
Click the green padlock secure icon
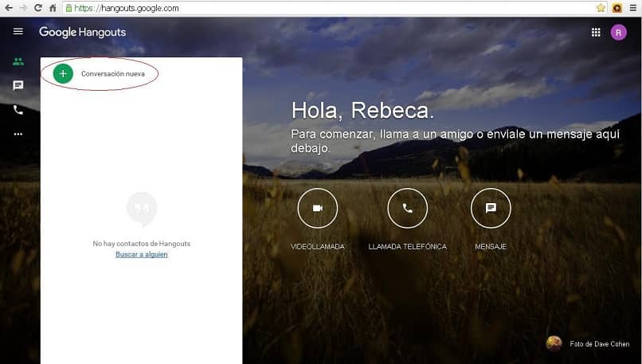point(69,8)
